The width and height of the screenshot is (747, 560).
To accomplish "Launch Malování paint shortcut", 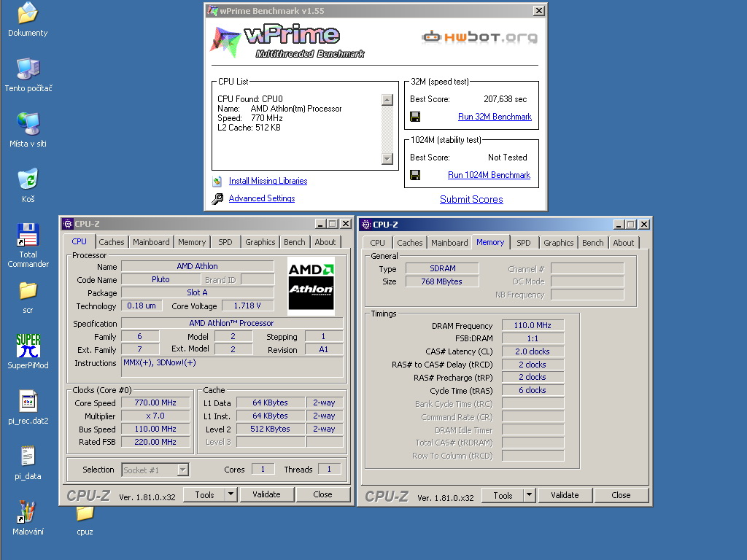I will tap(27, 512).
